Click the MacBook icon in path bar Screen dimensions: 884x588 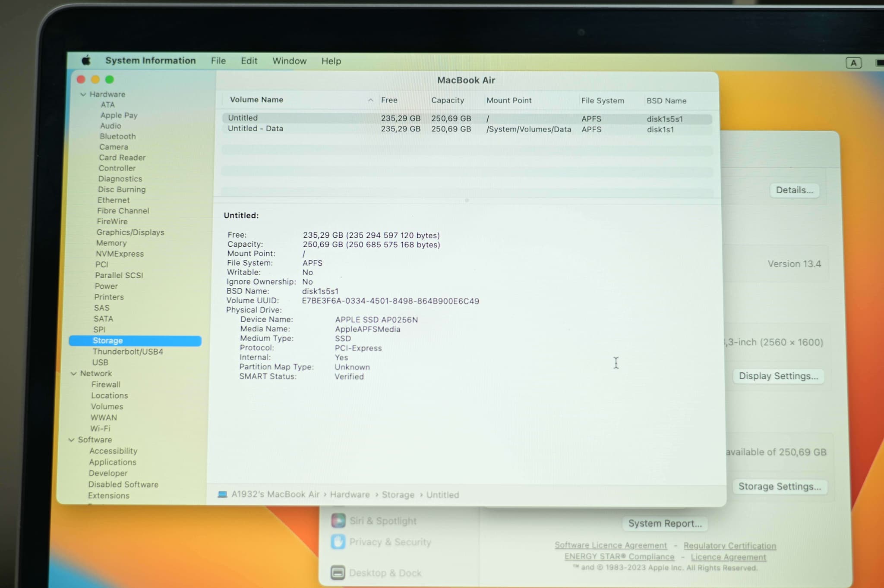point(222,494)
